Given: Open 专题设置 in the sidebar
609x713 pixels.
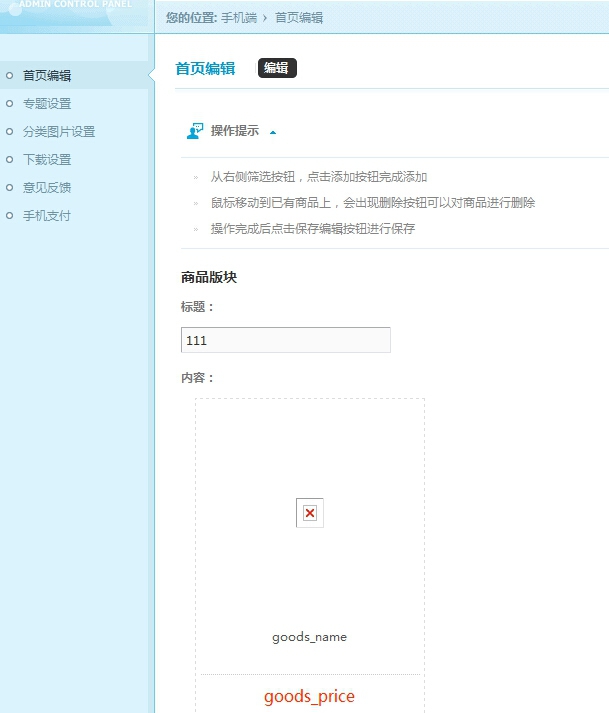Looking at the screenshot, I should point(47,104).
